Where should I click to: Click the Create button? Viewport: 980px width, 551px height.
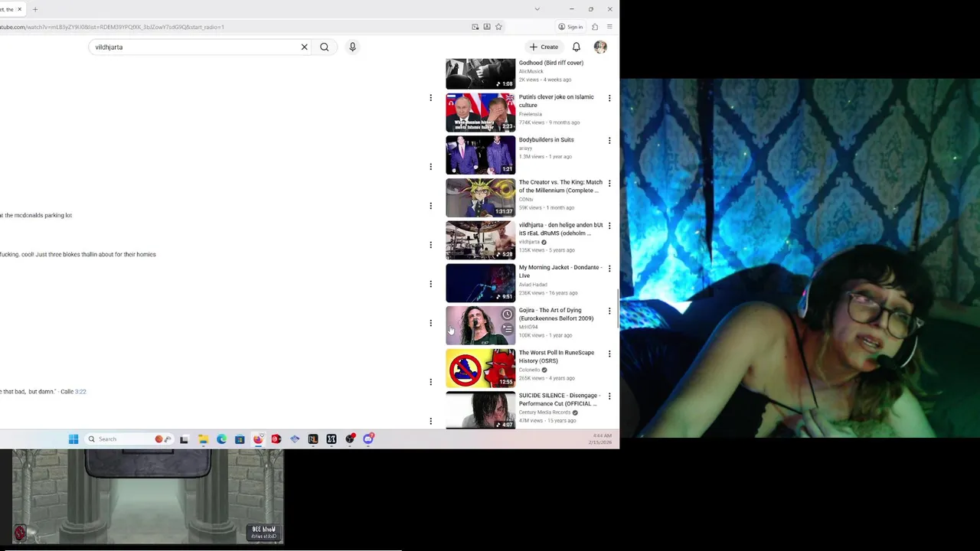coord(544,47)
